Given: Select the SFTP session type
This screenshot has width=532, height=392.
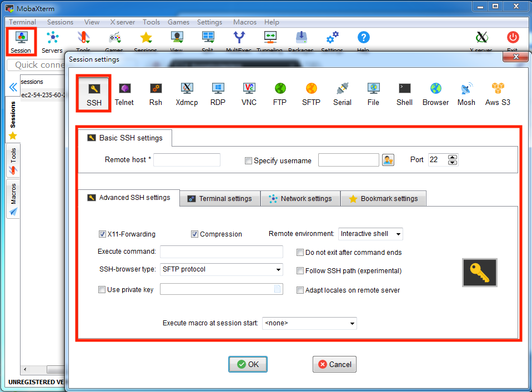Looking at the screenshot, I should pos(311,94).
